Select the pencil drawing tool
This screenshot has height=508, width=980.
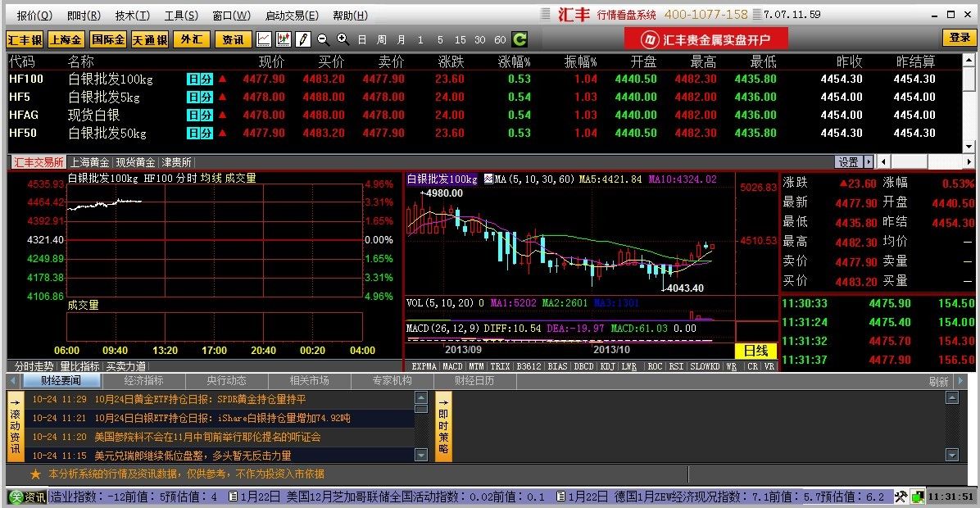tap(302, 39)
